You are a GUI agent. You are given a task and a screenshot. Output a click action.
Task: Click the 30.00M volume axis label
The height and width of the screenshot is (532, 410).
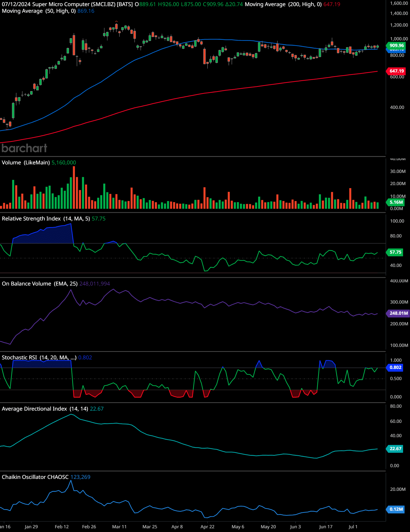point(398,171)
